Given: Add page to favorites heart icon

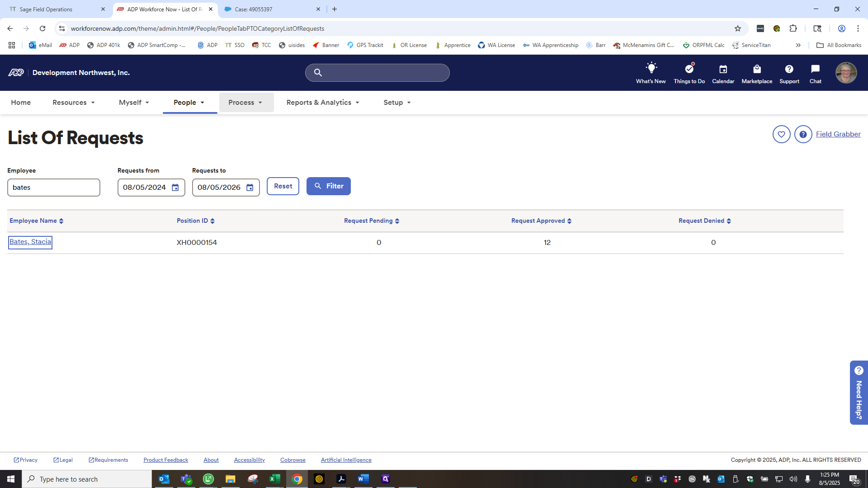Looking at the screenshot, I should pos(781,134).
